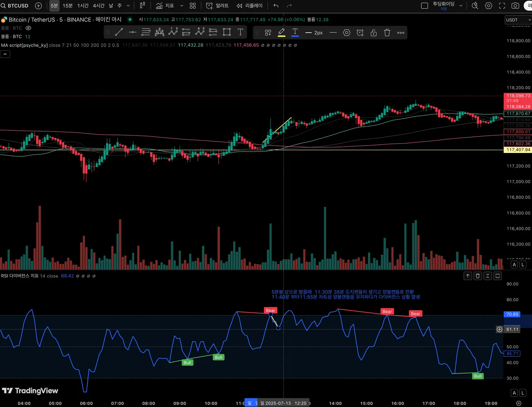Viewport: 532px width, 407px height.
Task: Open the USDT currency dropdown
Action: coord(518,20)
